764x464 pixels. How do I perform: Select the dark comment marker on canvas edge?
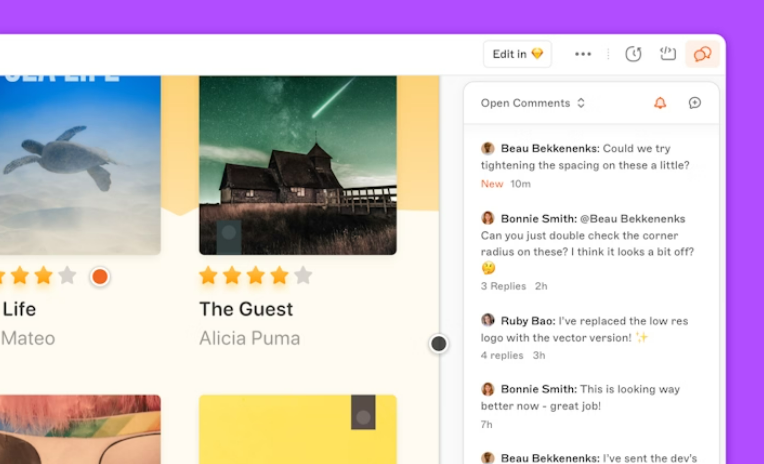click(x=439, y=344)
